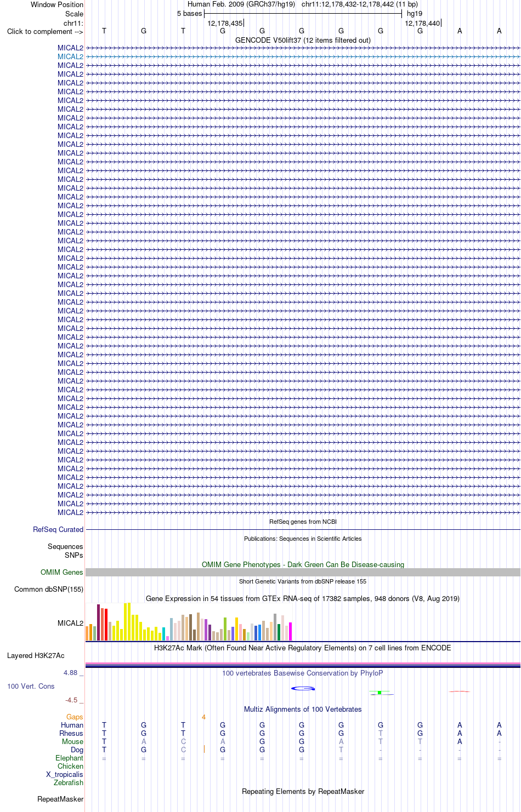Click the MICAL2 label beside GTEx bar chart

point(70,623)
